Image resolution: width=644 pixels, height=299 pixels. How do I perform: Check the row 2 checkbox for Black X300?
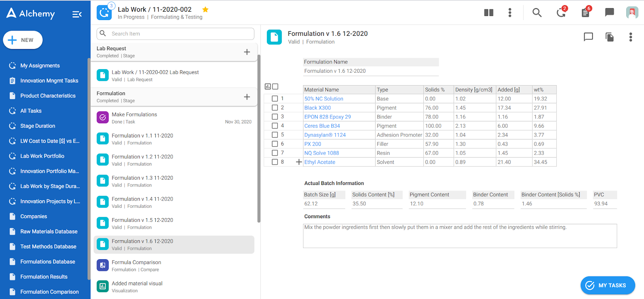275,108
